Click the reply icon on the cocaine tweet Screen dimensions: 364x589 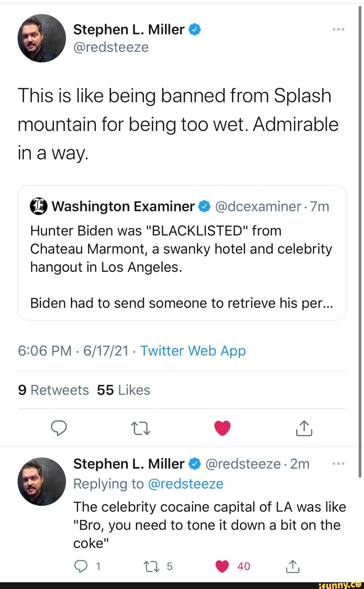click(81, 566)
